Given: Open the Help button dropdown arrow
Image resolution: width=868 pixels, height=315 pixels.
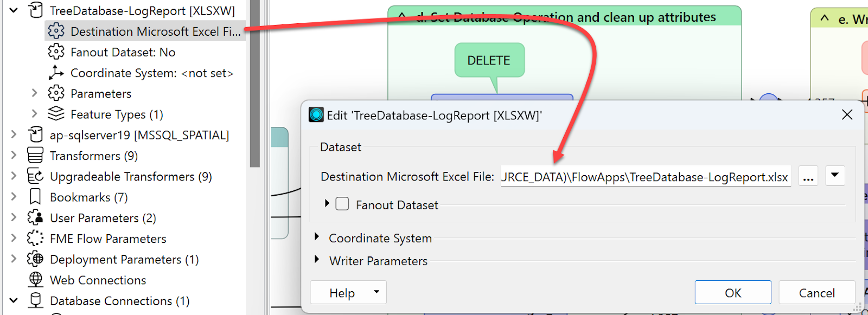Looking at the screenshot, I should click(x=376, y=292).
